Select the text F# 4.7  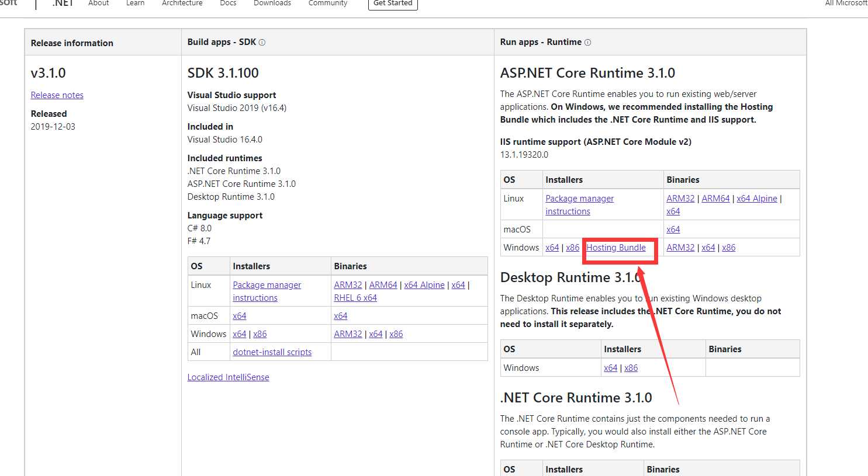pos(199,241)
